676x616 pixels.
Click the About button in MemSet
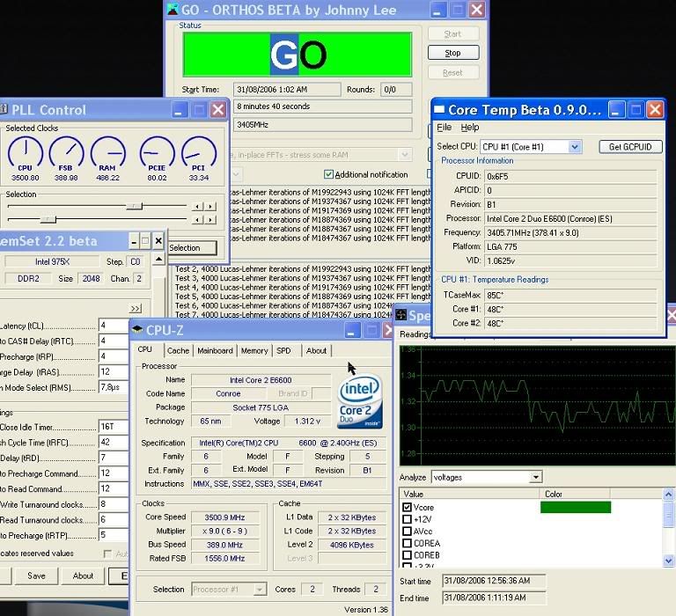(83, 576)
